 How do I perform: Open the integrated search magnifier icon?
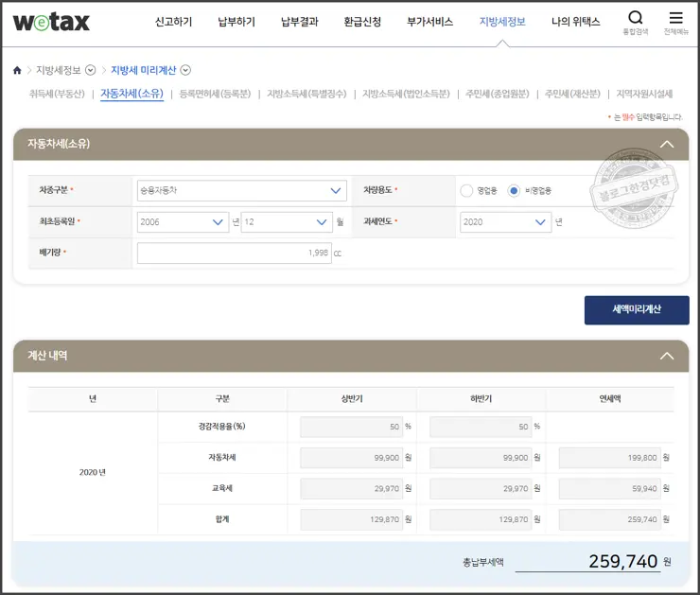point(635,18)
